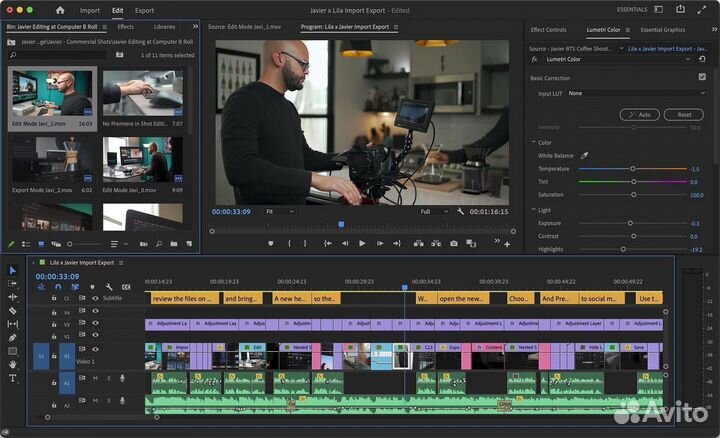Screen dimensions: 720x438
Task: Click the Temperature slider handle
Action: (632, 169)
